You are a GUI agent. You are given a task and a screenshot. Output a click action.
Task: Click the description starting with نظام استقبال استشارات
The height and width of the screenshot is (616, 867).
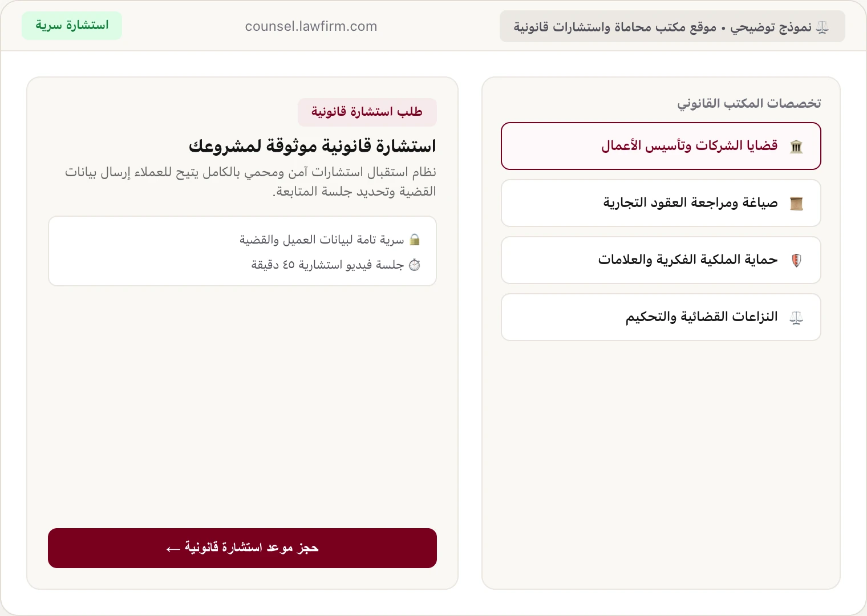coord(250,181)
